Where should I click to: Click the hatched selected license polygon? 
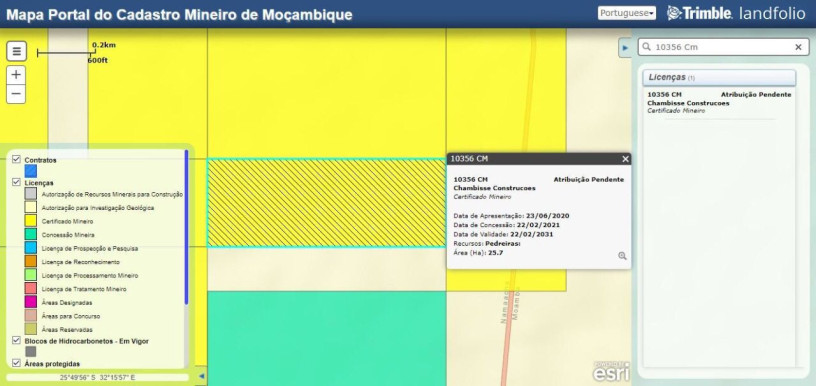pyautogui.click(x=326, y=203)
